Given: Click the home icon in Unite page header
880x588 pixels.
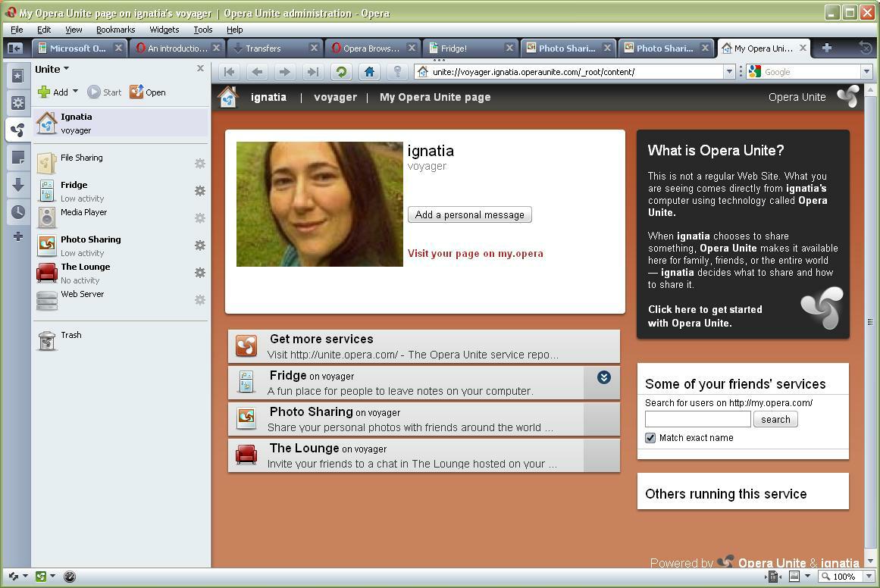Looking at the screenshot, I should pos(228,97).
